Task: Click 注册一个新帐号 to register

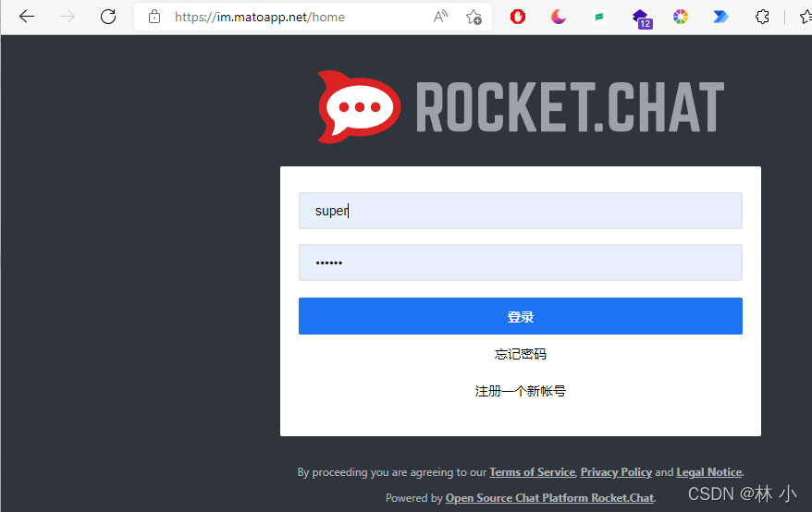Action: (521, 391)
